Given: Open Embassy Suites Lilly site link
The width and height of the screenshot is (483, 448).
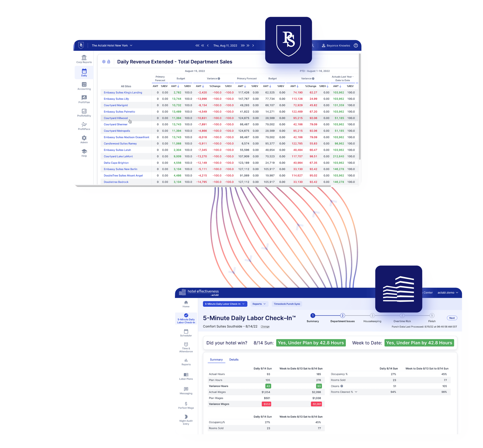Looking at the screenshot, I should [x=116, y=99].
